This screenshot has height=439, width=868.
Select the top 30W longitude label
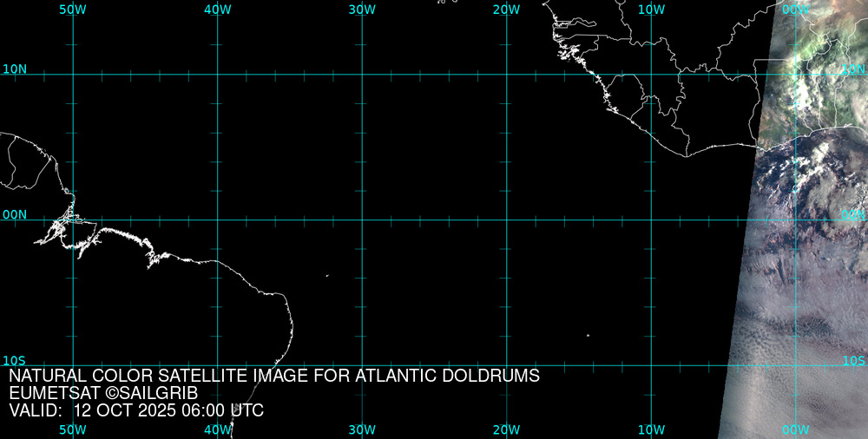(x=362, y=9)
